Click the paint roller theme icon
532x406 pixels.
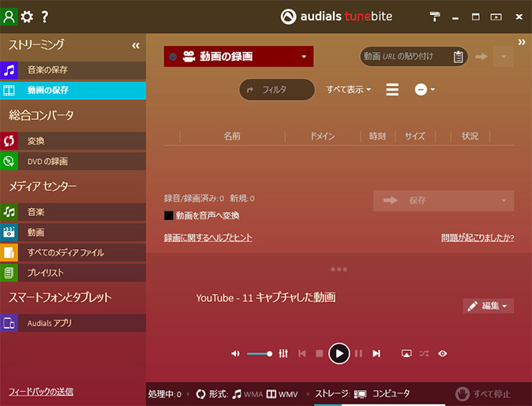pyautogui.click(x=435, y=17)
